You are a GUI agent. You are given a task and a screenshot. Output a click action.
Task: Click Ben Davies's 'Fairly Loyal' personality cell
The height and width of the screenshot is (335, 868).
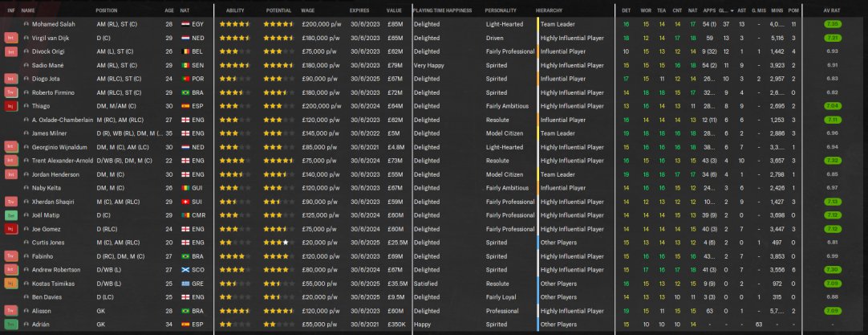[x=501, y=297]
